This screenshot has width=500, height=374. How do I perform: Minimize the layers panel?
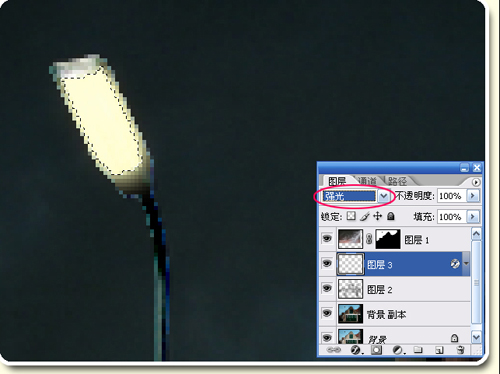(x=464, y=168)
